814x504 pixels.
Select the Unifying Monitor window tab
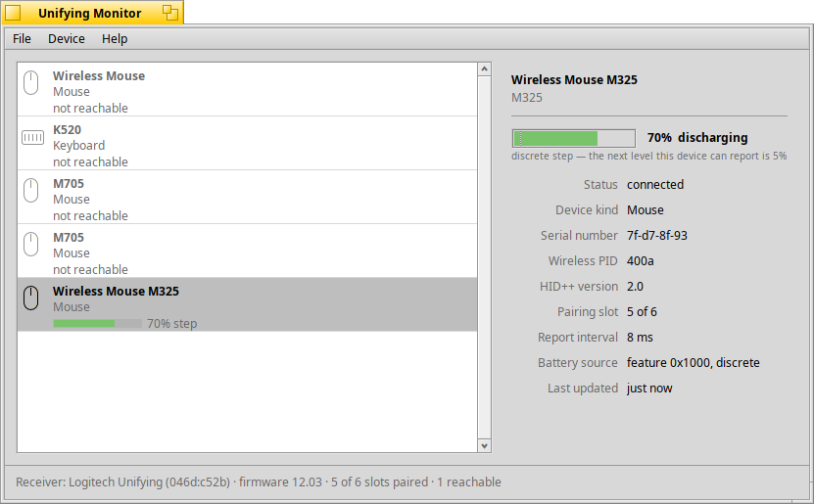[x=90, y=13]
